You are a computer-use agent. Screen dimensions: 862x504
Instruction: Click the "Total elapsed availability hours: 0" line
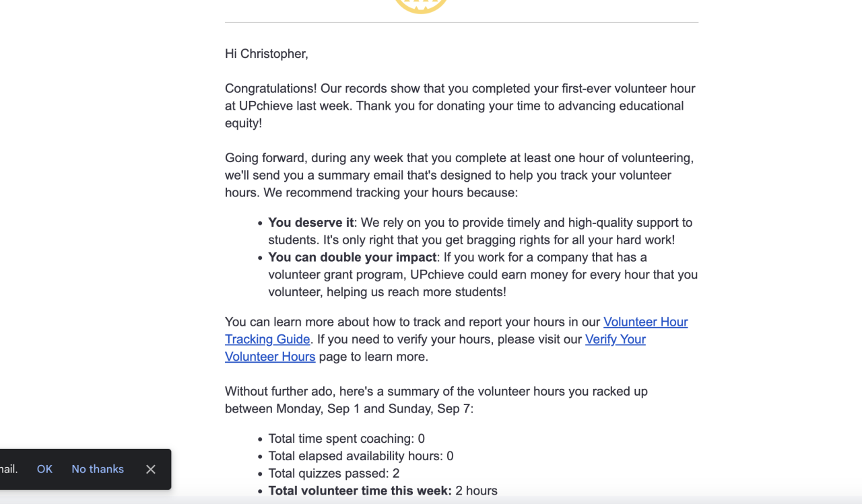point(360,456)
